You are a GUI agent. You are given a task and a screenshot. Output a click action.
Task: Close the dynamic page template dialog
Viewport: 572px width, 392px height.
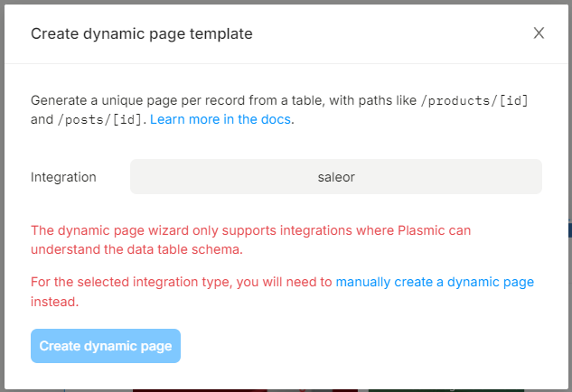point(539,33)
